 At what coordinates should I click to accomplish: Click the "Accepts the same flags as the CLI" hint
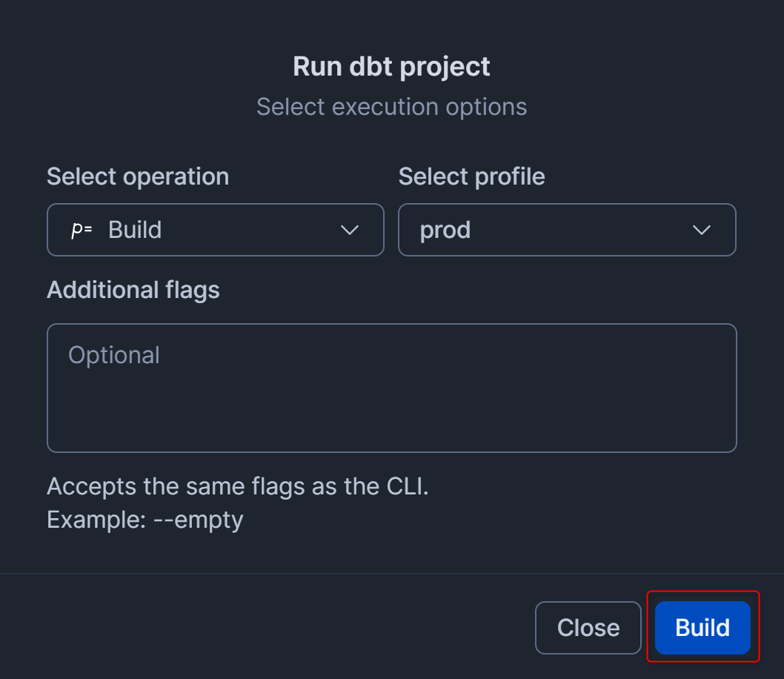coord(237,487)
